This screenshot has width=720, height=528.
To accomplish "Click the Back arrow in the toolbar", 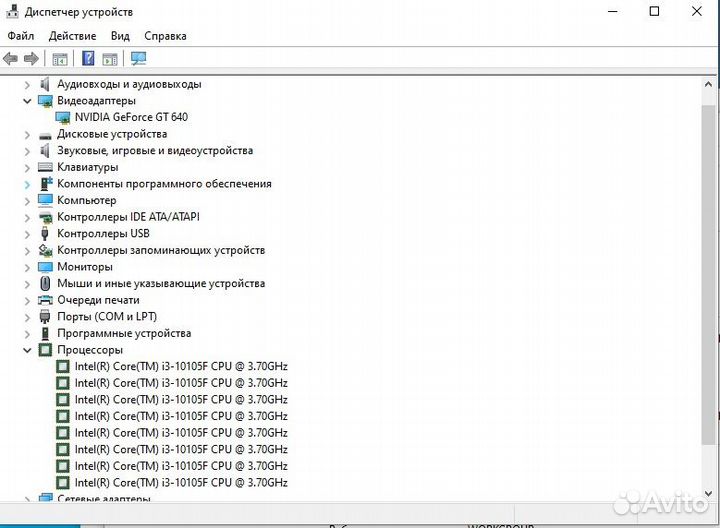I will (11, 59).
